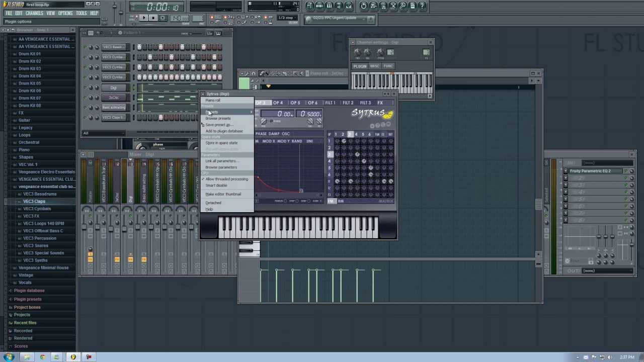Viewport: 644px width, 362px height.
Task: Expand the Orchestral browser folder
Action: [x=29, y=142]
